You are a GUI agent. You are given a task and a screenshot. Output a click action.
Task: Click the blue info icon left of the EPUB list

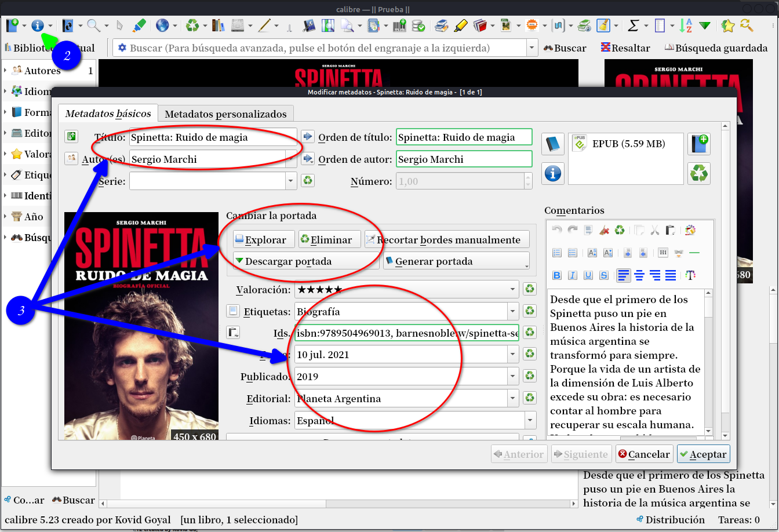pyautogui.click(x=553, y=173)
